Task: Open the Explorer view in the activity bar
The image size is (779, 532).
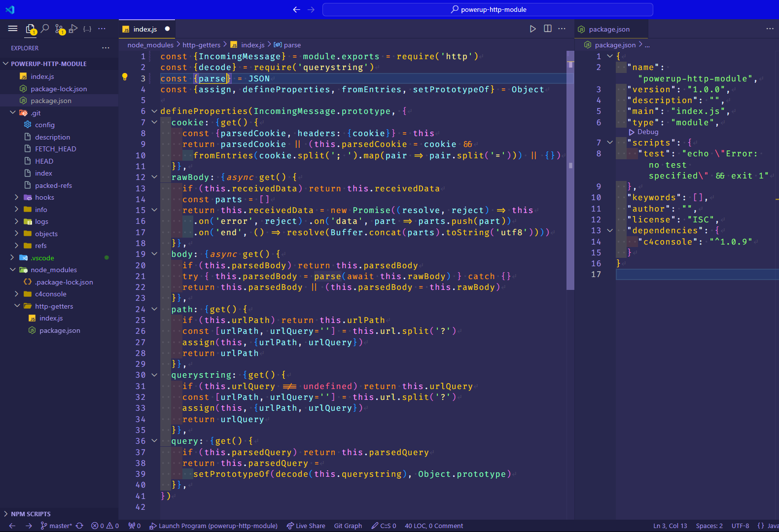Action: [x=31, y=29]
